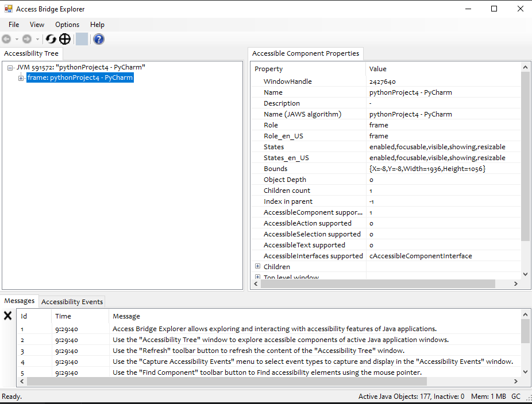This screenshot has height=404, width=532.
Task: Click the Value column header
Action: pos(443,69)
